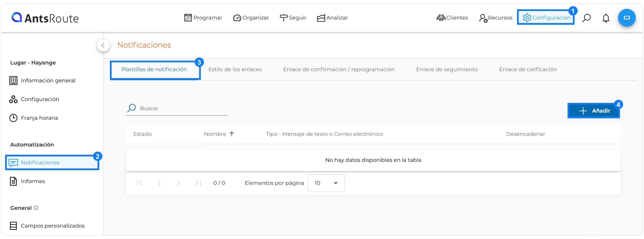
Task: Click the Añadir button
Action: [x=594, y=111]
